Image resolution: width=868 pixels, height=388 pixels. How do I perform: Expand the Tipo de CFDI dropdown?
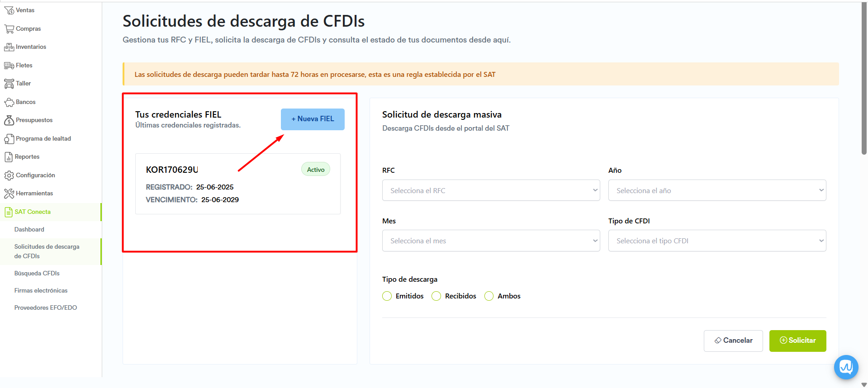tap(717, 241)
